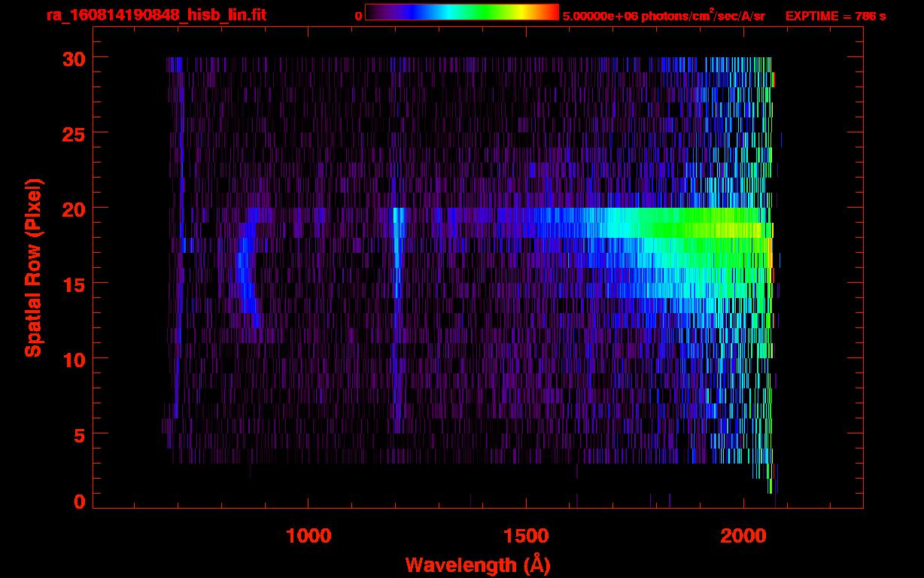Click the filename ra_160814190848_hisb_lin.fit

(156, 15)
